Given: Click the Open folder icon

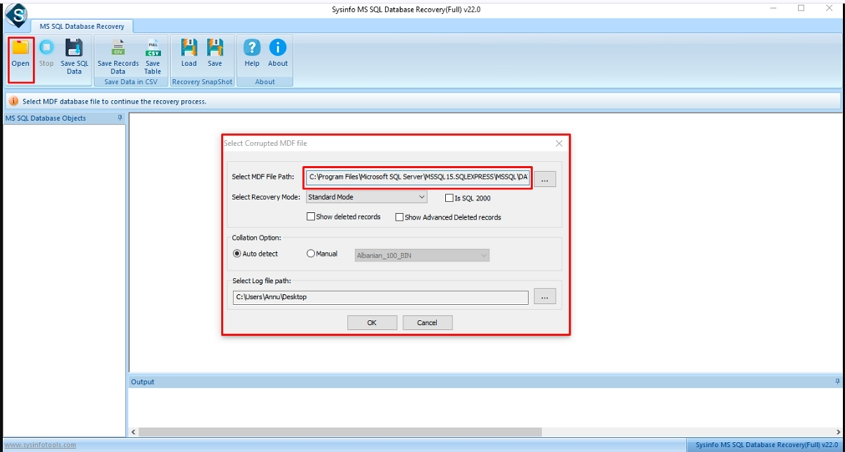Looking at the screenshot, I should point(20,49).
